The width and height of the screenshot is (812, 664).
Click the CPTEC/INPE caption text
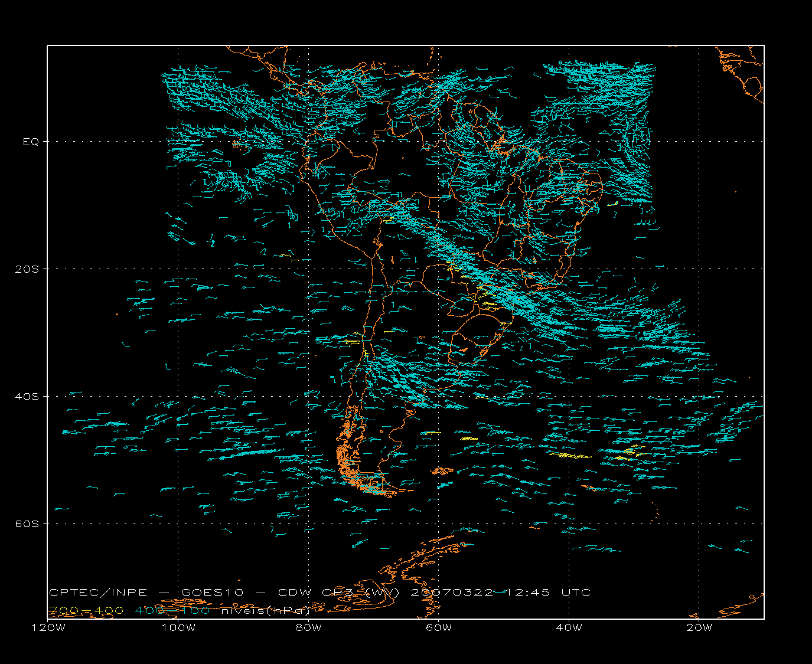tap(99, 593)
